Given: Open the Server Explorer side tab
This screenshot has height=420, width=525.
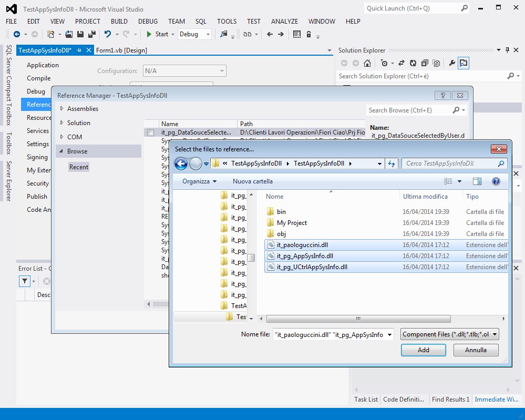Looking at the screenshot, I should point(9,181).
